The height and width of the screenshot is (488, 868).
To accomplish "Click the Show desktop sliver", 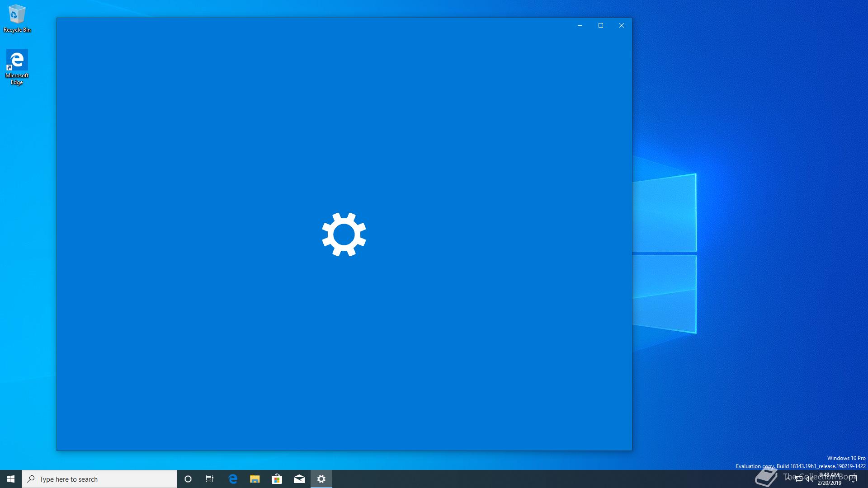I will [x=866, y=479].
